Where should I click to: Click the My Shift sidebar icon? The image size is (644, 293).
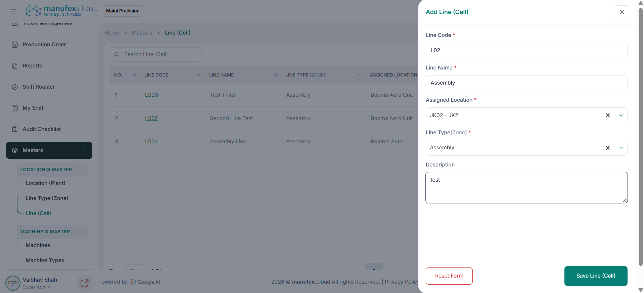pyautogui.click(x=15, y=108)
